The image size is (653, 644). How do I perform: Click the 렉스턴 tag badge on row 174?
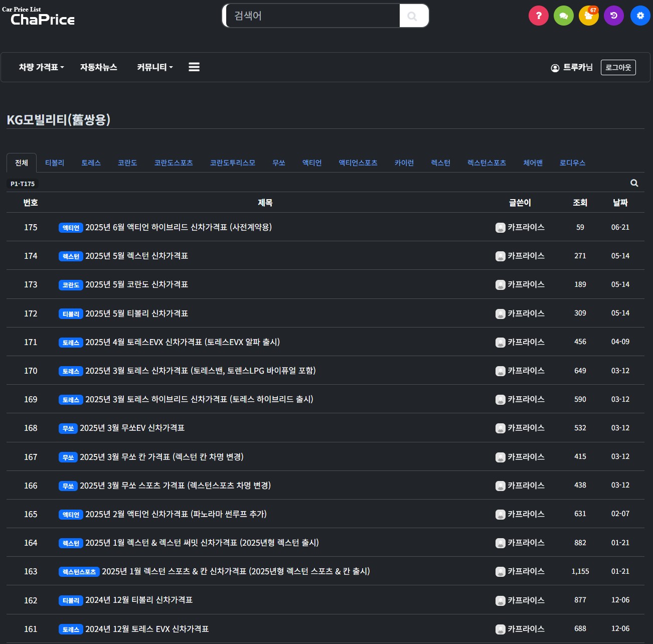tap(71, 256)
